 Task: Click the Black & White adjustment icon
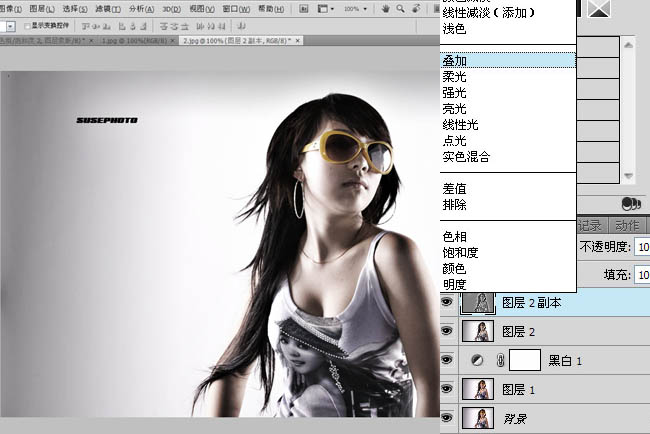[x=475, y=358]
